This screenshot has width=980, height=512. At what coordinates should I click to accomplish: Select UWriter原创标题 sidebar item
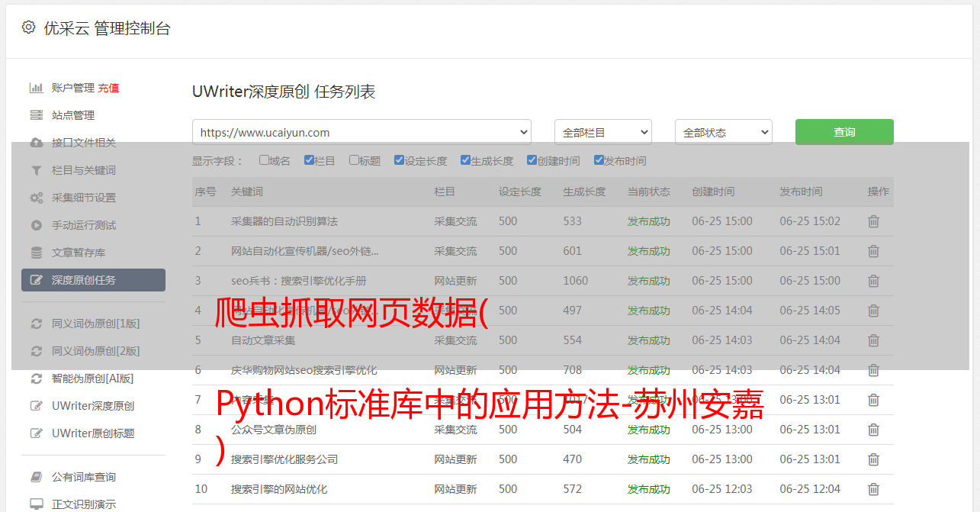click(x=93, y=433)
